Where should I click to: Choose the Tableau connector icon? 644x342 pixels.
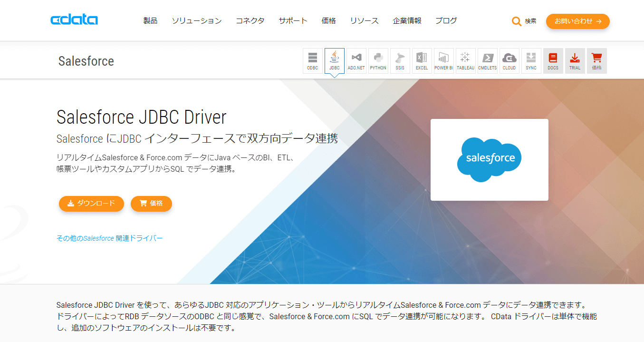point(466,61)
